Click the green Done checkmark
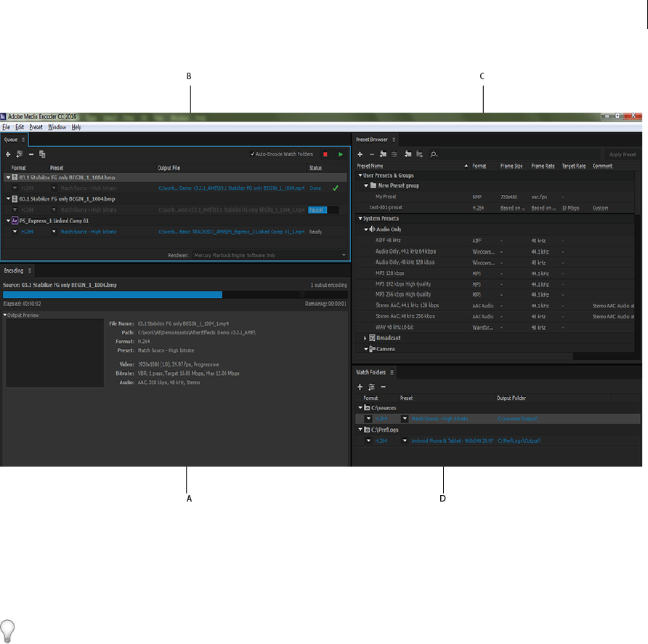The width and height of the screenshot is (648, 644). (336, 188)
